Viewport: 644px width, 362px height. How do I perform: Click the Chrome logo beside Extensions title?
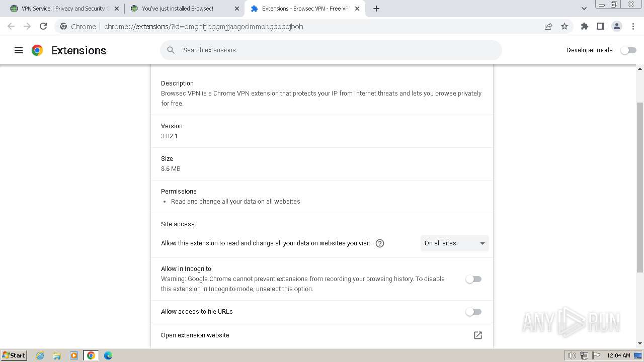(x=37, y=50)
